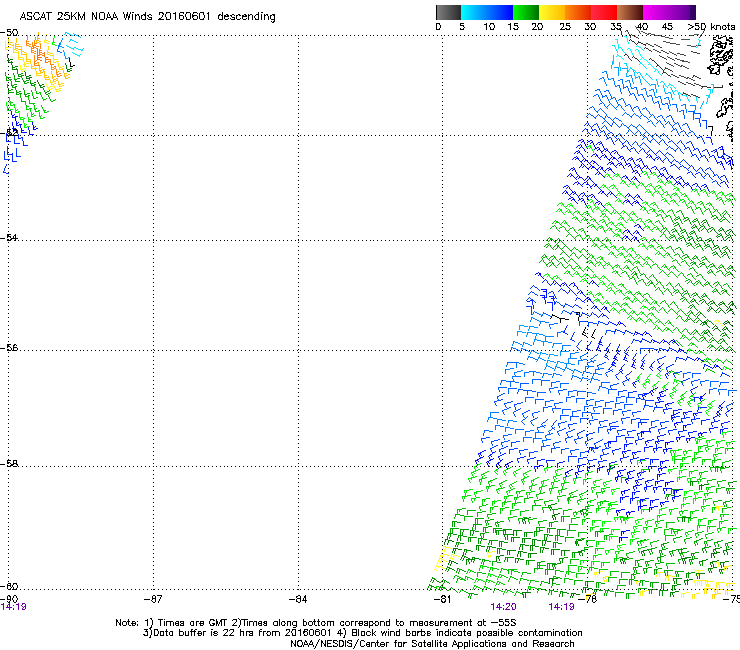Click the NOAA/NESDIS credit line
Screen dimensions: 740x650
pos(432,644)
